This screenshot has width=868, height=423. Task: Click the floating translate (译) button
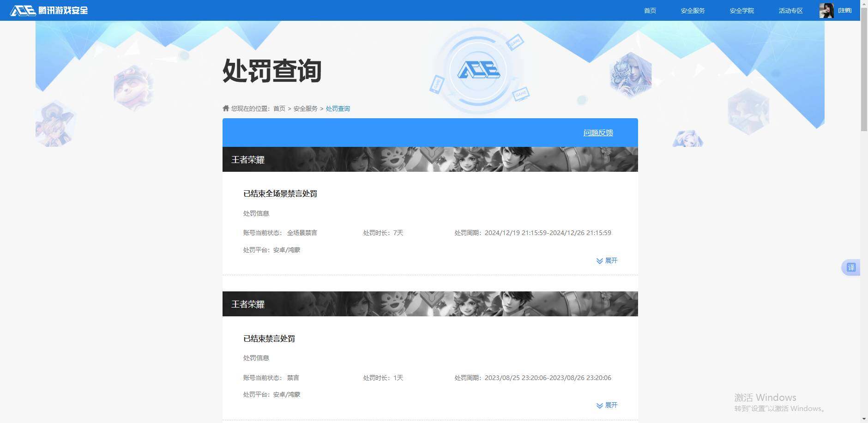pyautogui.click(x=851, y=267)
